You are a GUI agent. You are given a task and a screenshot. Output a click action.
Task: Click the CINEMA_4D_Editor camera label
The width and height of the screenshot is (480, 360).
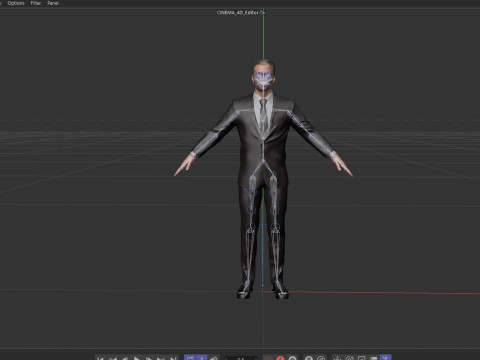click(x=237, y=13)
